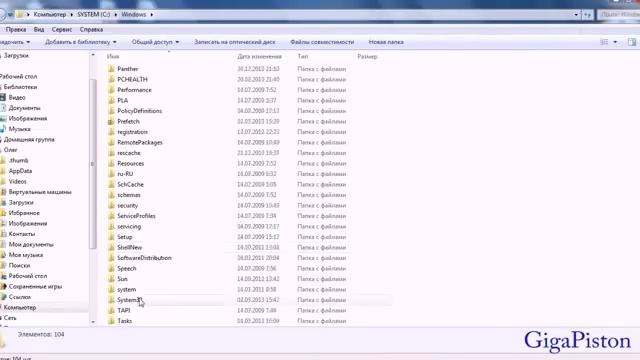
Task: Open the Panther folder icon
Action: [x=111, y=69]
